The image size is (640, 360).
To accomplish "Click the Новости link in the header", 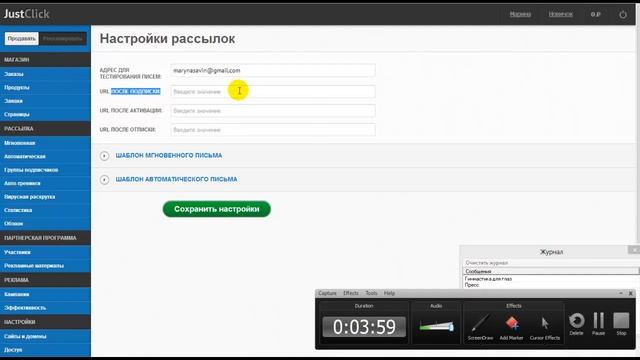I will coord(560,14).
